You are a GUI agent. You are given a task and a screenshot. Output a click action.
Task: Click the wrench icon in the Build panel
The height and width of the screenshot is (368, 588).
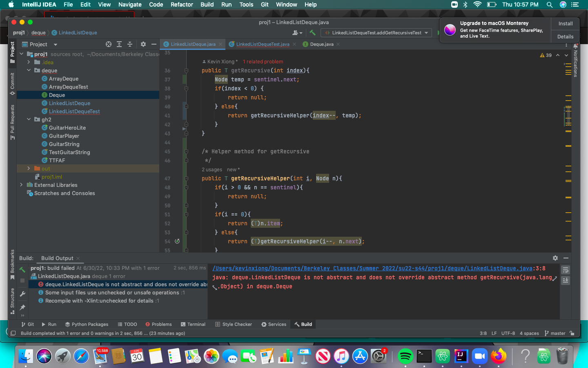pyautogui.click(x=22, y=294)
